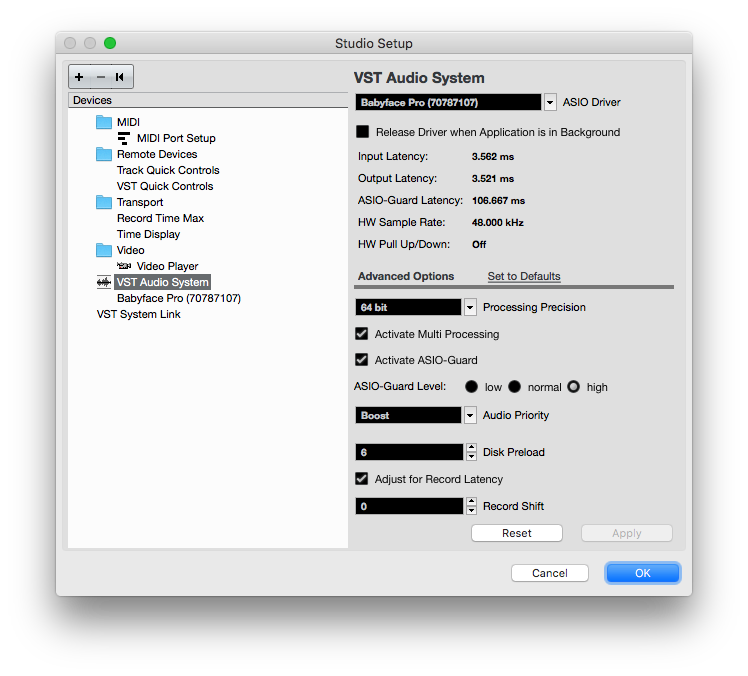Click the Babyface Pro ASIO driver field
This screenshot has height=676, width=748.
448,102
